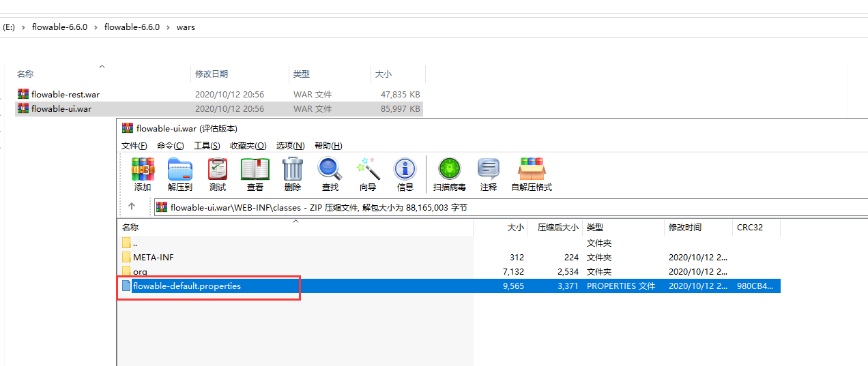Click the 980CB4... CRC32 value
This screenshot has width=868, height=366.
pos(755,286)
